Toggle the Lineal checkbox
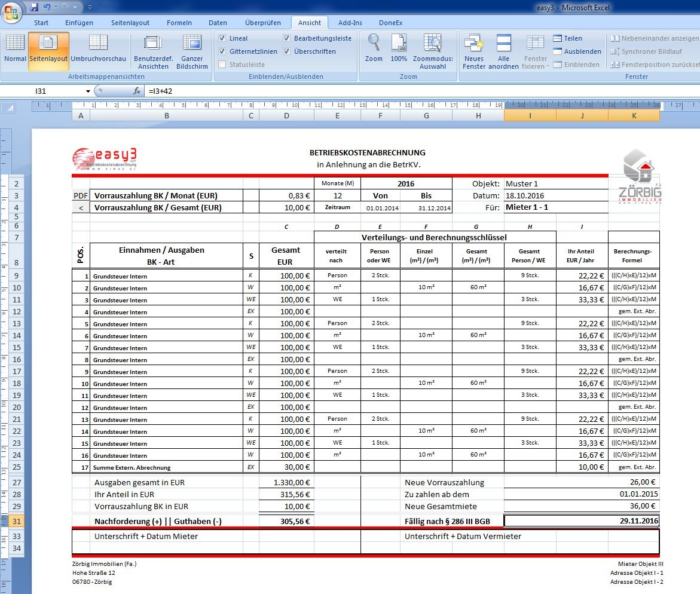This screenshot has width=700, height=594. (x=222, y=38)
